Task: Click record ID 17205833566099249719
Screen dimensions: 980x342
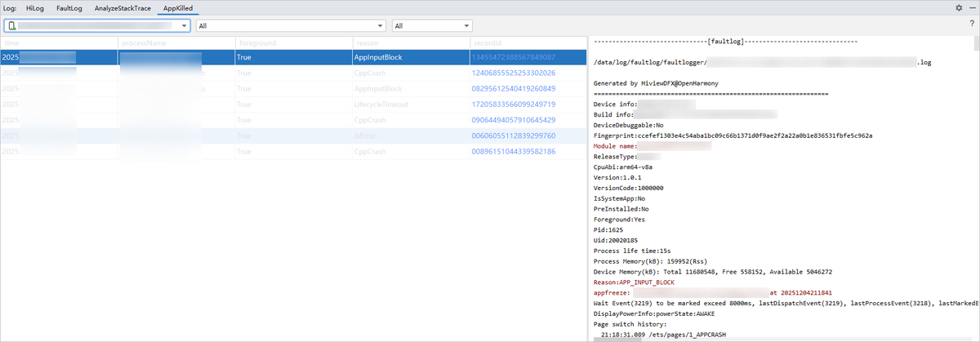Action: pos(513,104)
